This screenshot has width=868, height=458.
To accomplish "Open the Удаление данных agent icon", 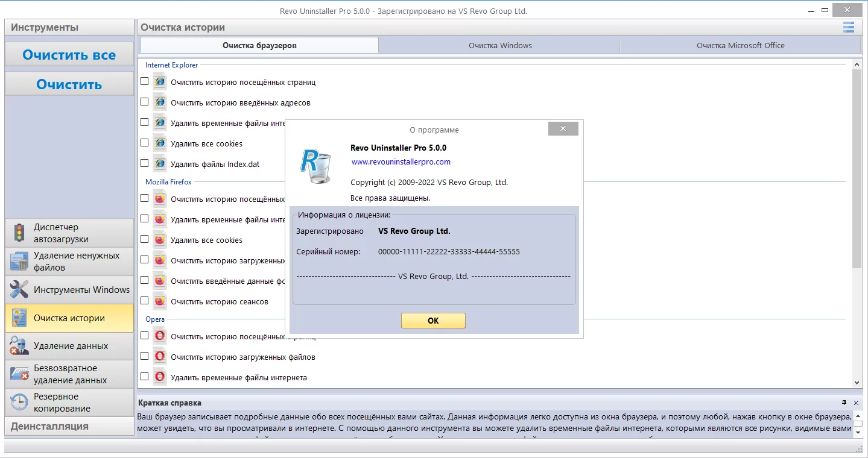I will (x=19, y=346).
